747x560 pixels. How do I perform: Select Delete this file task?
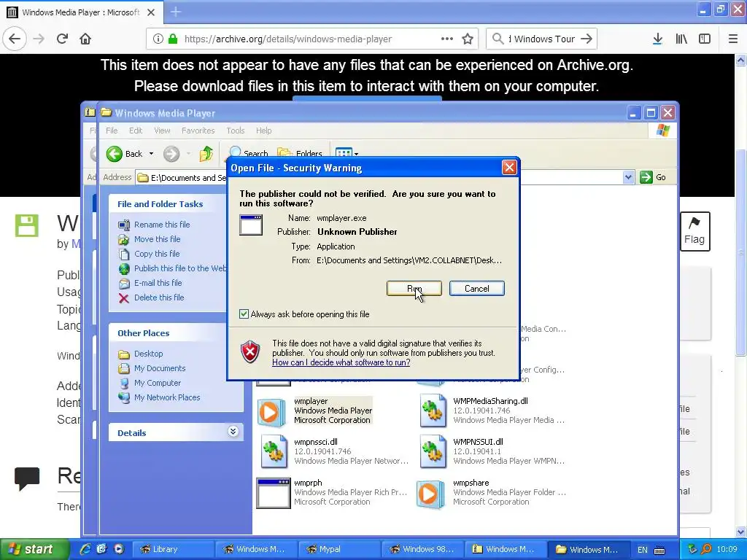[158, 297]
